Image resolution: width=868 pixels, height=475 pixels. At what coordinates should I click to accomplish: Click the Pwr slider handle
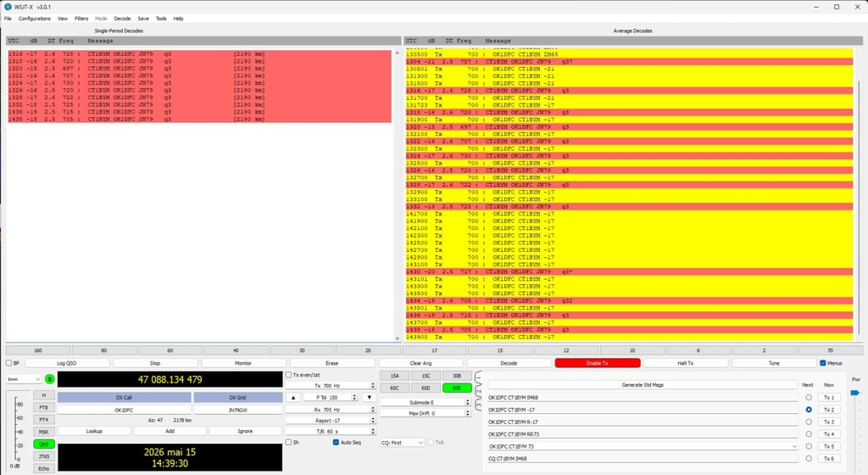coord(854,393)
